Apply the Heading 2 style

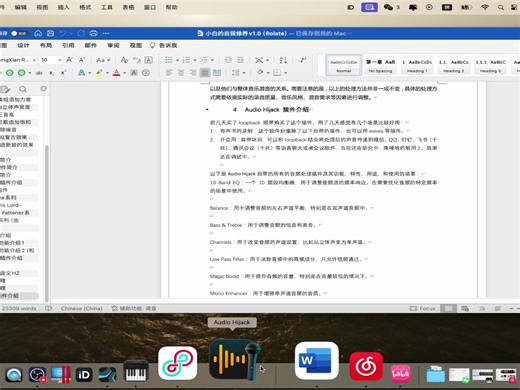[454, 65]
